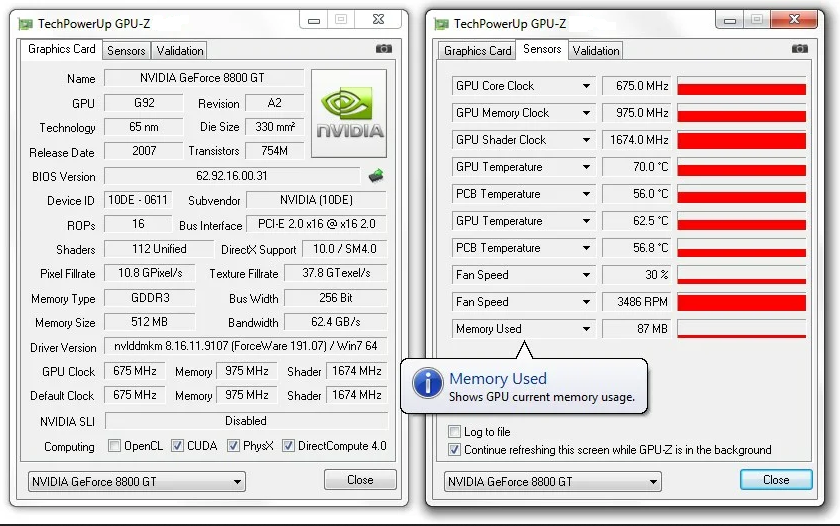Click the camera screenshot icon in left GPU-Z window

click(x=384, y=49)
